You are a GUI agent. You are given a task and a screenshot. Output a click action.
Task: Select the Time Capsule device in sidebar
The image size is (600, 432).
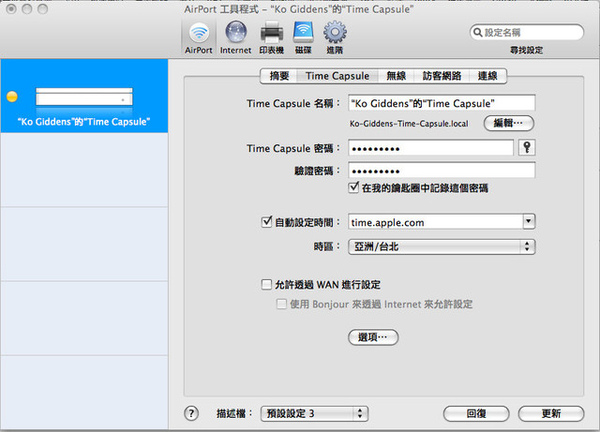[x=84, y=96]
